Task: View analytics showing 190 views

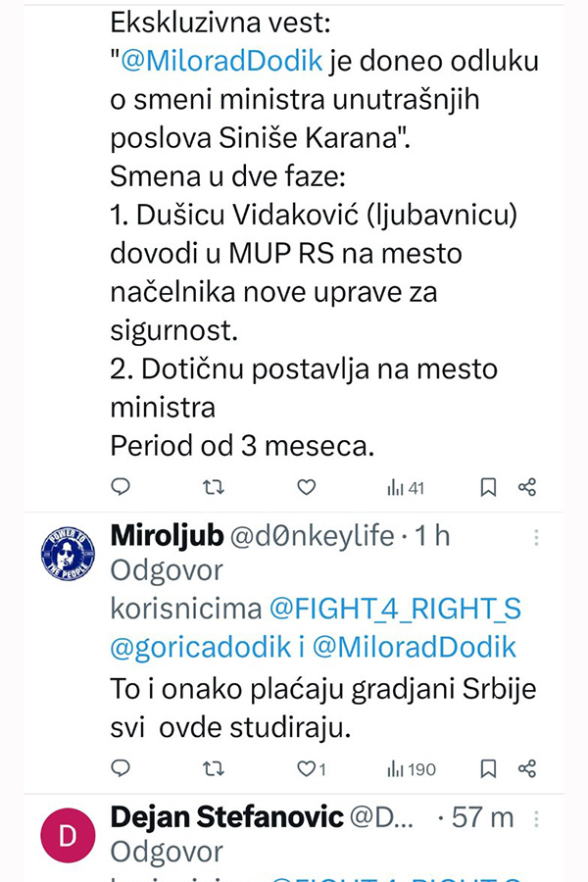Action: click(412, 769)
